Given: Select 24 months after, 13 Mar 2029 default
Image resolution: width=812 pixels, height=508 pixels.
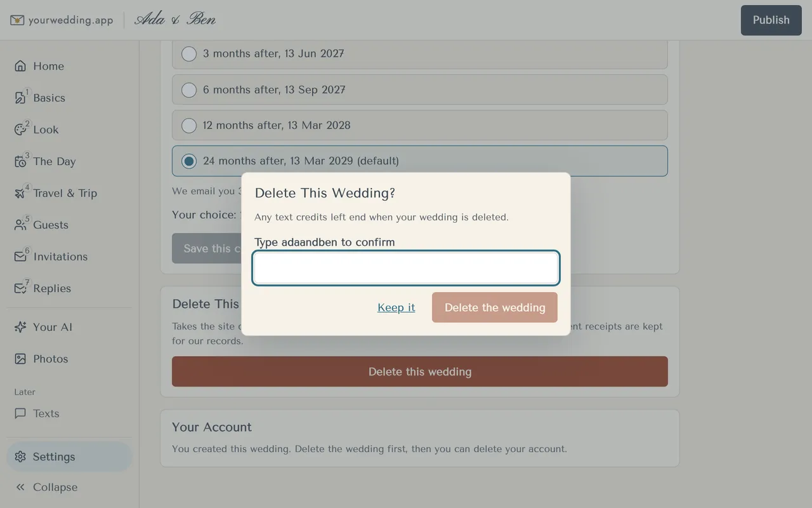Looking at the screenshot, I should click(x=419, y=161).
